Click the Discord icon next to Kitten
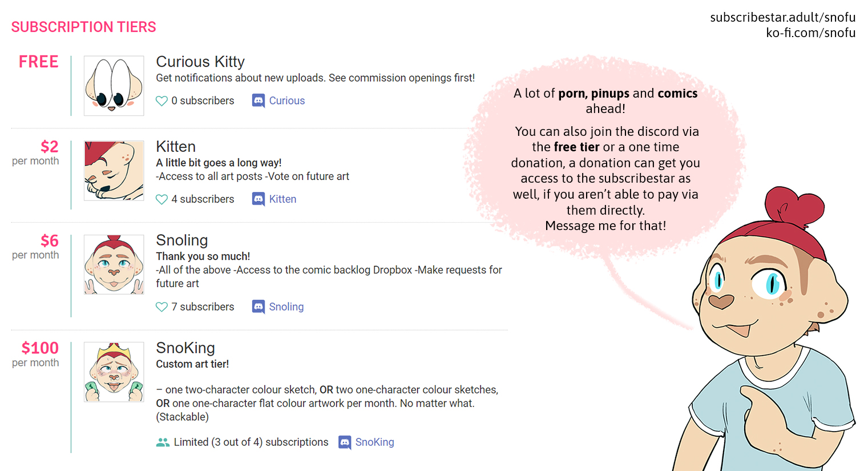This screenshot has width=868, height=471. pyautogui.click(x=259, y=199)
